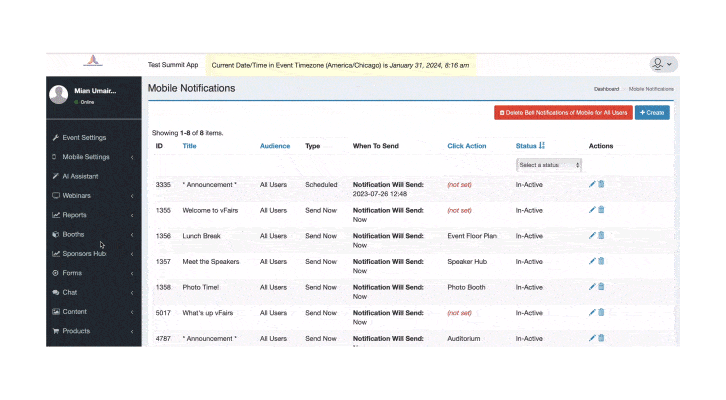
Task: Open the Select a status filter dropdown
Action: [548, 165]
